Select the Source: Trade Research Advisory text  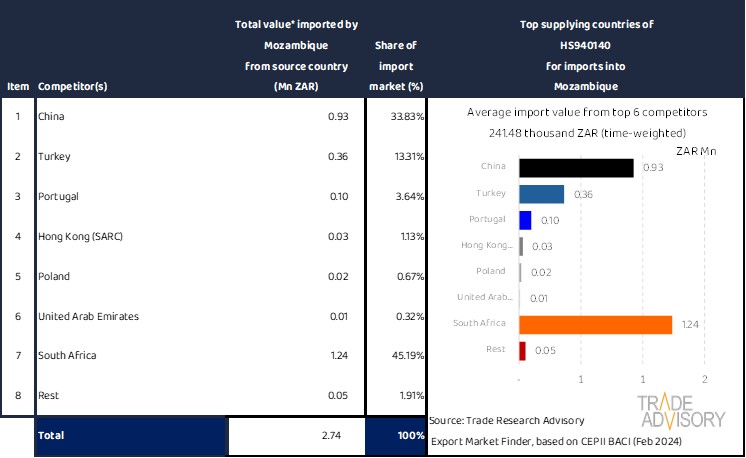pyautogui.click(x=507, y=420)
